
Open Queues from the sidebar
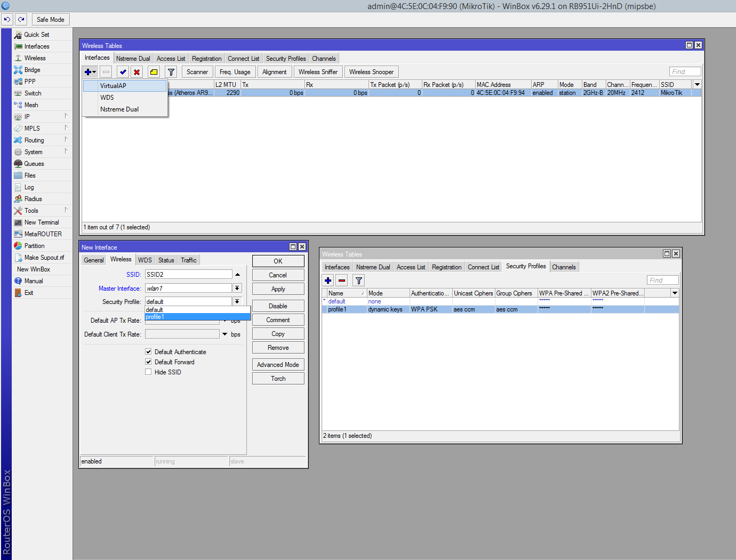coord(34,164)
